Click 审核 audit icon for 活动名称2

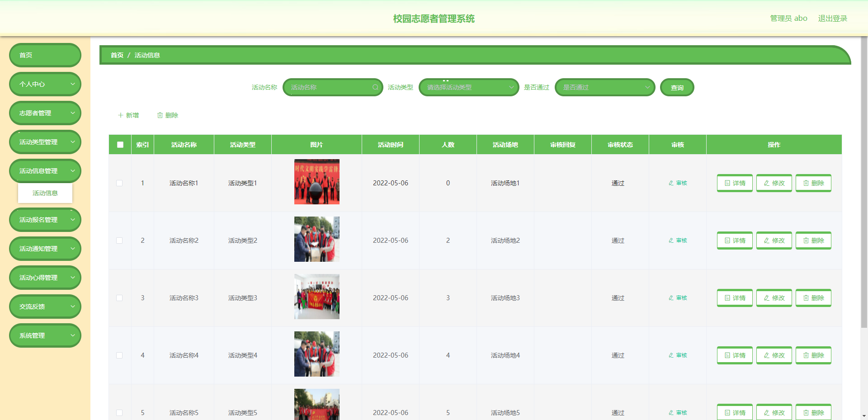678,241
